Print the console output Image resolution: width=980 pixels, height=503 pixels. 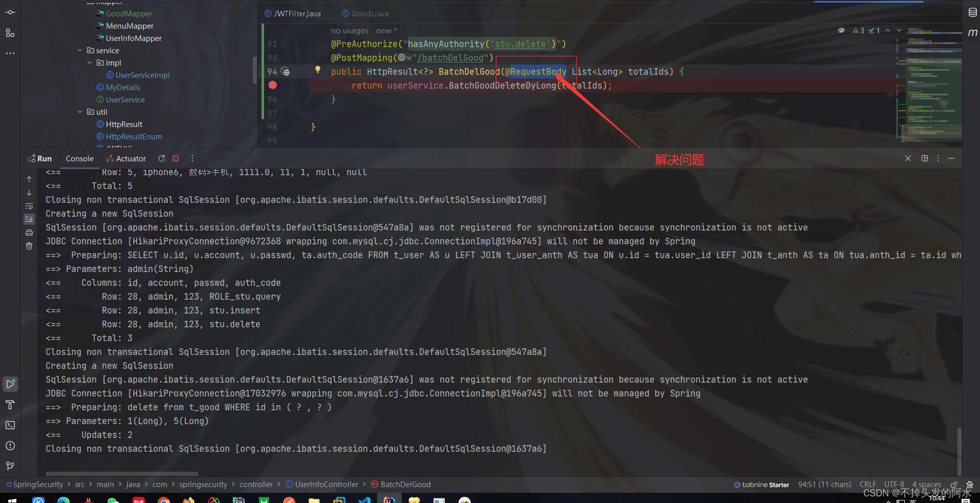tap(29, 233)
